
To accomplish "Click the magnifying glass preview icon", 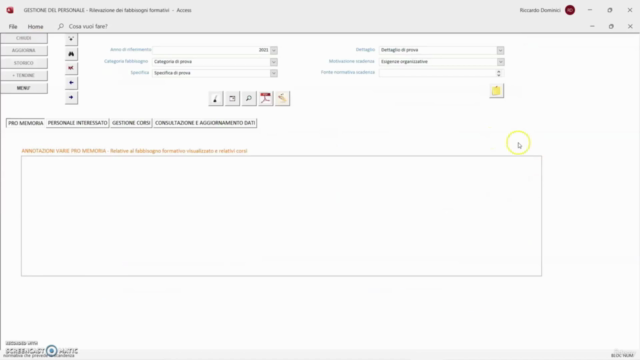I will click(x=249, y=98).
